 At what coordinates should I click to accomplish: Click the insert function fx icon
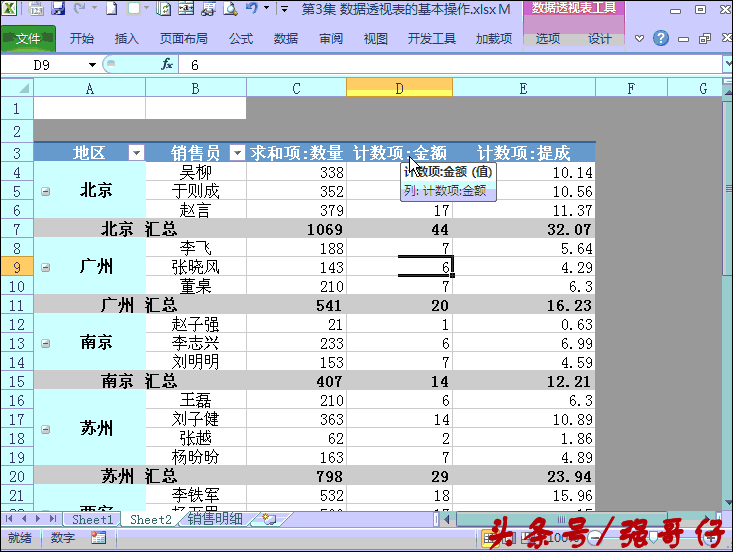click(x=167, y=64)
